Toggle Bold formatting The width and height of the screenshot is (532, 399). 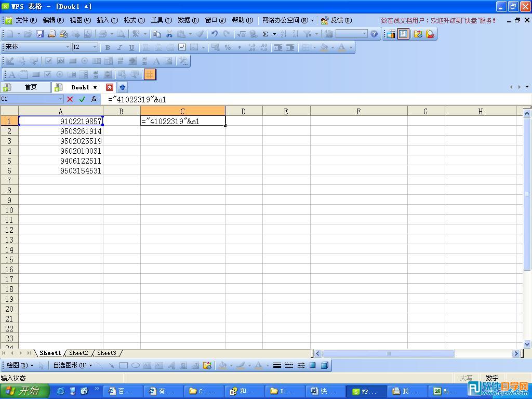(x=108, y=47)
